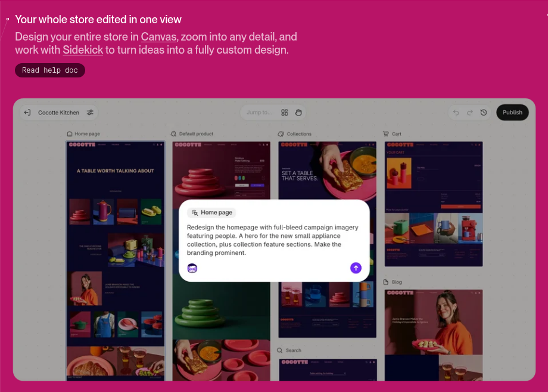
Task: Click the Publish button
Action: 512,113
